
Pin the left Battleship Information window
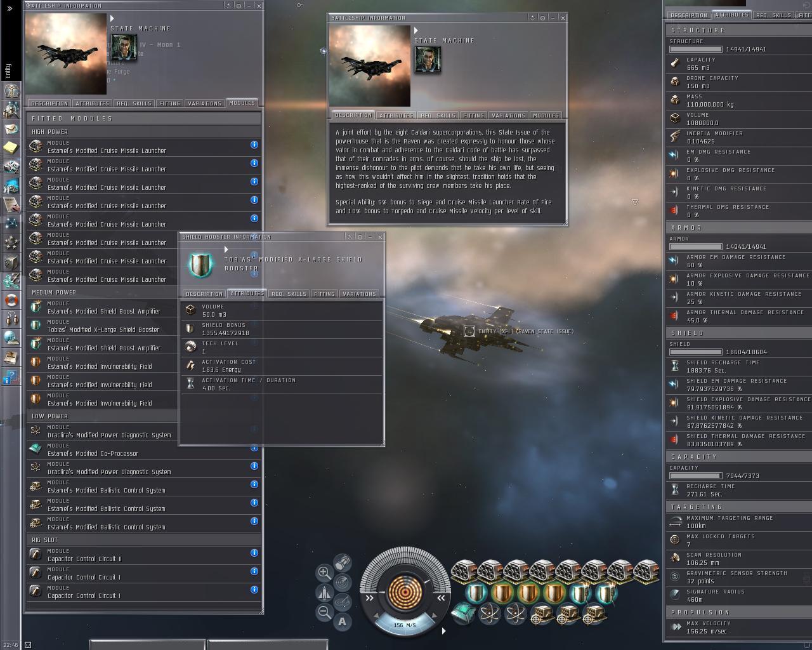point(239,6)
